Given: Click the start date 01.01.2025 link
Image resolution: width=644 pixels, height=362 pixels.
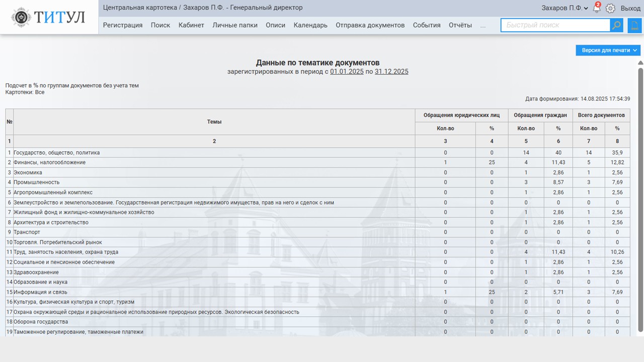Looking at the screenshot, I should click(347, 71).
